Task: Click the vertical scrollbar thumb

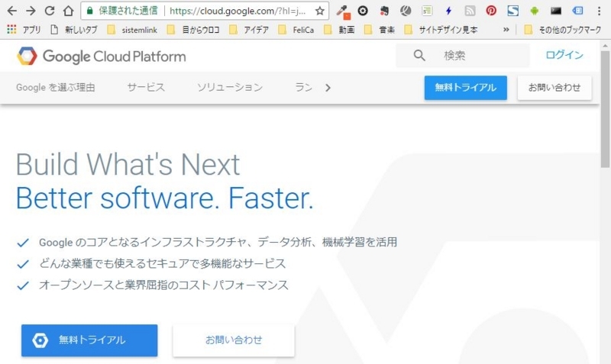Action: point(605,109)
